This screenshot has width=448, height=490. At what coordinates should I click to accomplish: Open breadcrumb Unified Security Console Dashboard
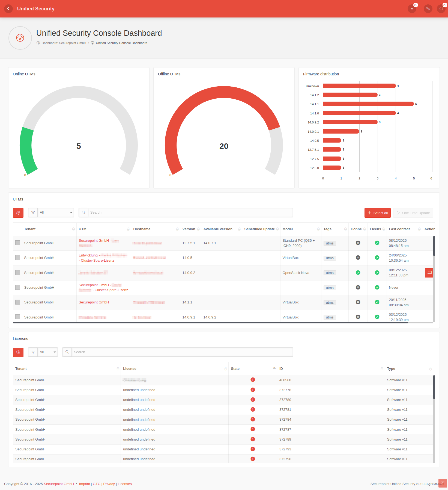tap(121, 43)
